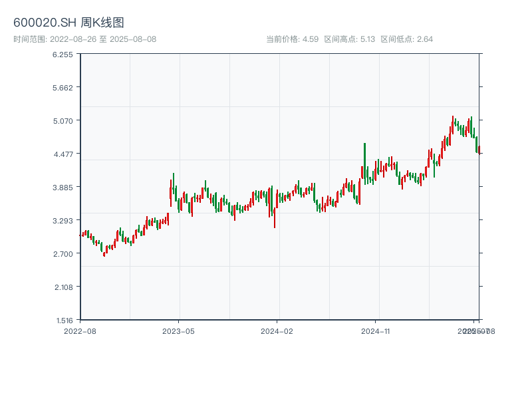Select the 时间范围 date range text
The image size is (532, 399).
(x=84, y=39)
